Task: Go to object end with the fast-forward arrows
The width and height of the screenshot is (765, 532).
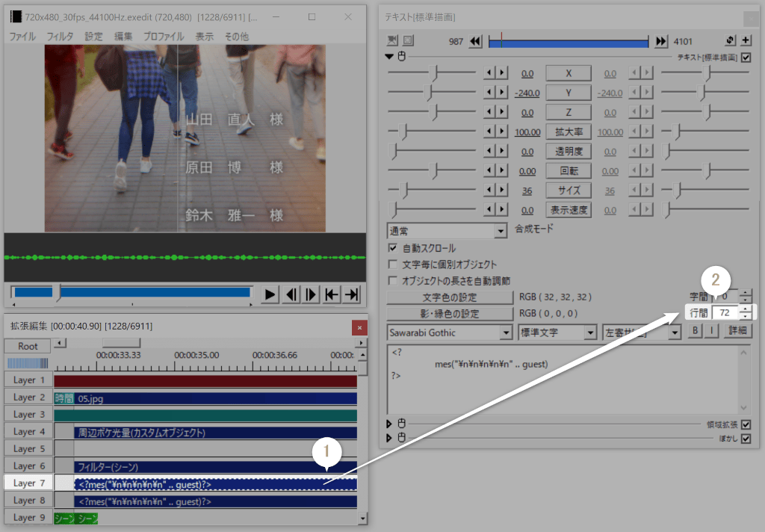Action: [x=661, y=41]
